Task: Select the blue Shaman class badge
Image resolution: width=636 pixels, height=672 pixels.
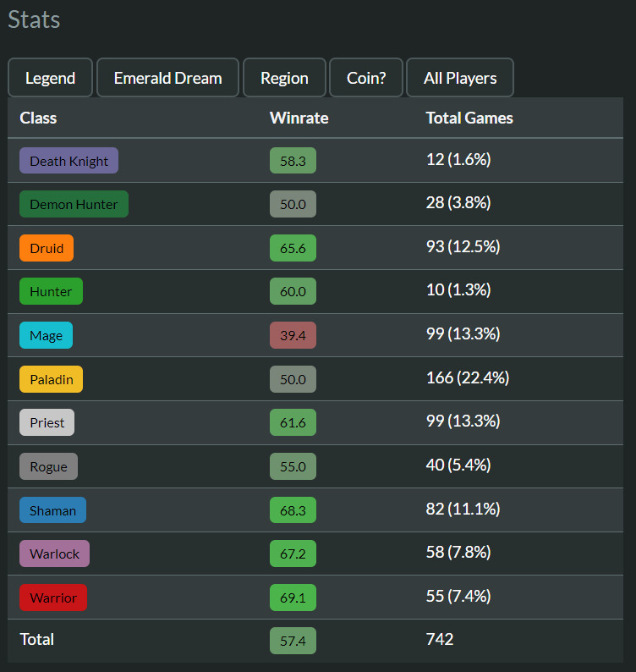Action: pyautogui.click(x=52, y=510)
